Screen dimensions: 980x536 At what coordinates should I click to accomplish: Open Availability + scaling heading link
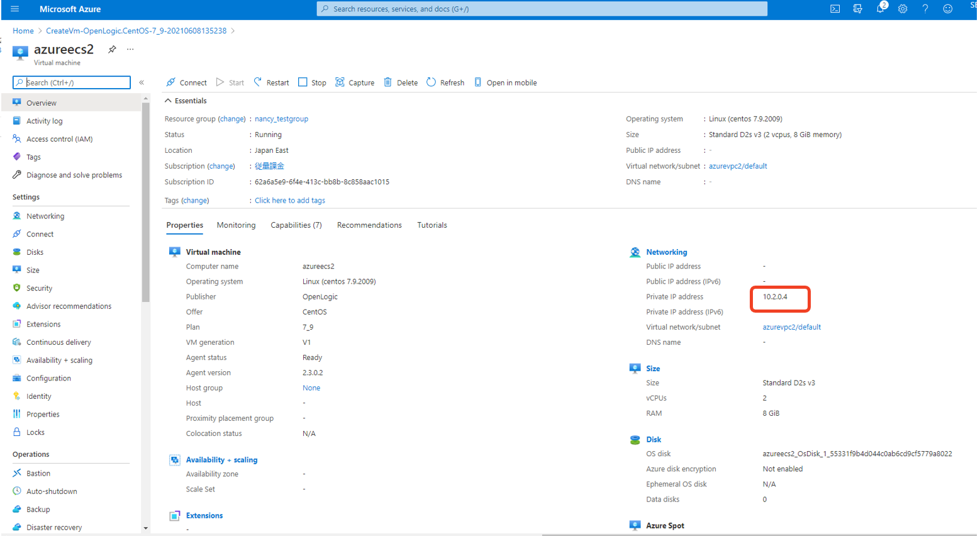[x=221, y=460]
